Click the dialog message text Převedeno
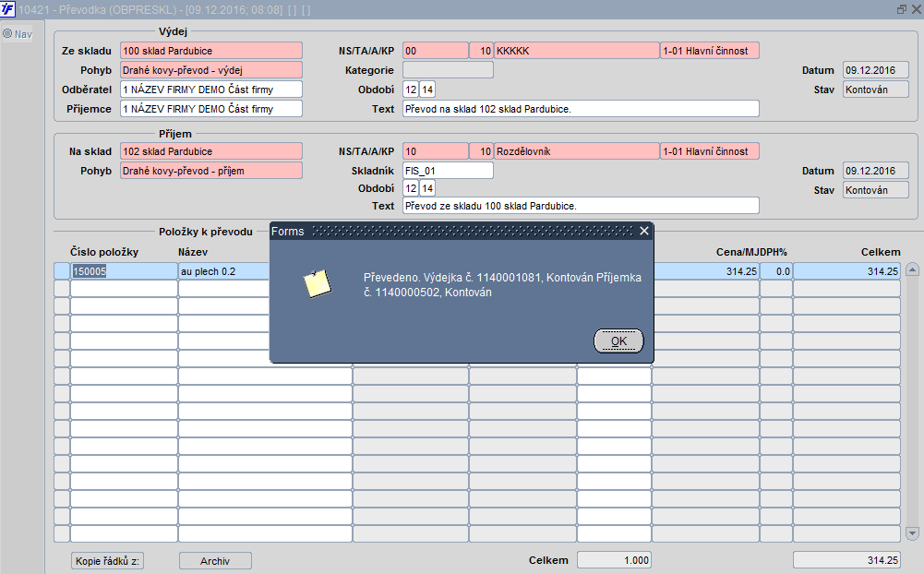 [x=502, y=284]
